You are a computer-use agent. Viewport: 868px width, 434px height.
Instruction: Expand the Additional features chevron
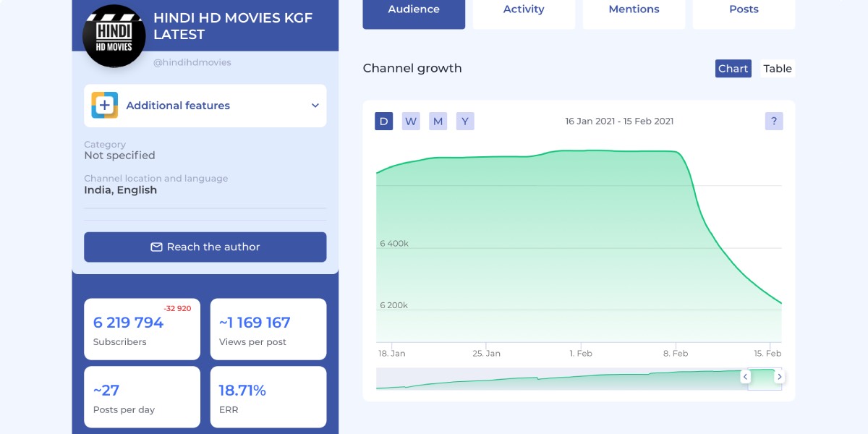(x=315, y=106)
